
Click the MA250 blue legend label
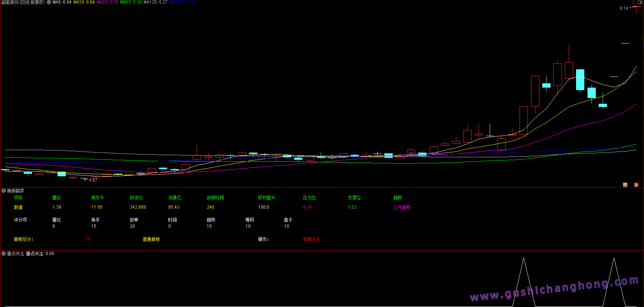tap(181, 2)
